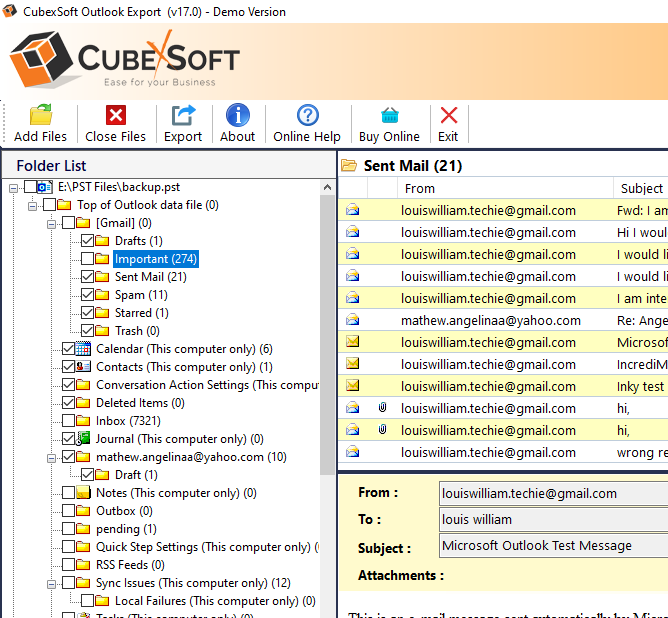
Task: Click the mail icon of the Fwd: row
Action: coord(352,210)
